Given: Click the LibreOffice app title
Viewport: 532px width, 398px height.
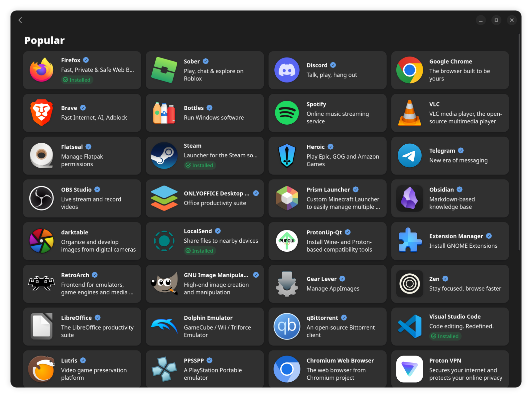Looking at the screenshot, I should pos(76,318).
